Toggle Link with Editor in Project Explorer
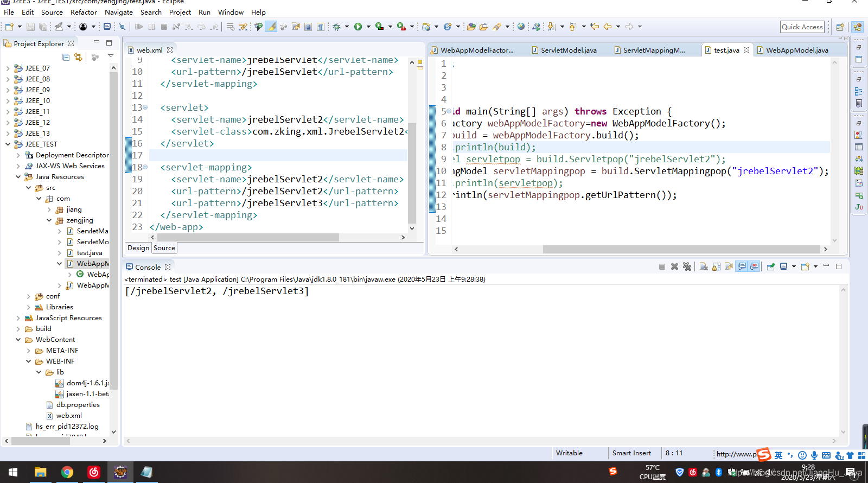 click(x=79, y=57)
